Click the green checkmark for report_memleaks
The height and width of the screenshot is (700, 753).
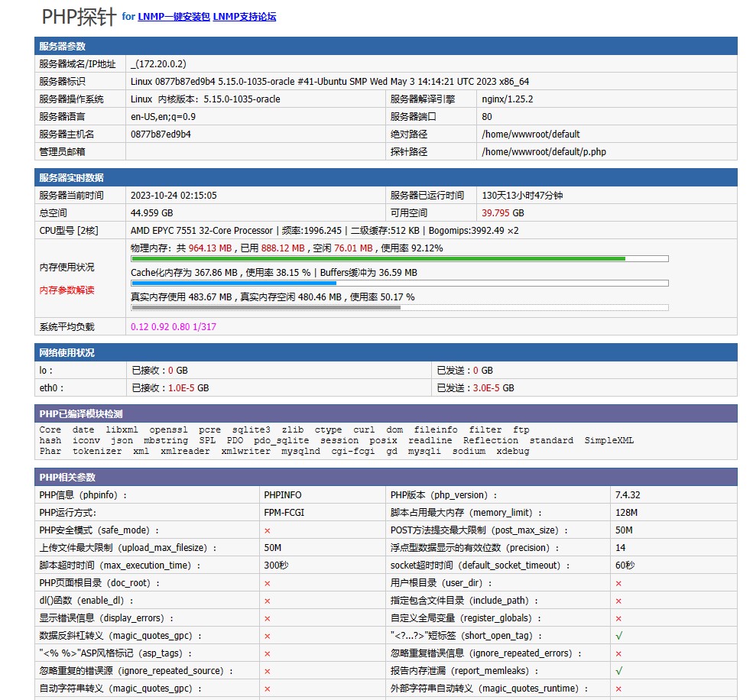618,671
